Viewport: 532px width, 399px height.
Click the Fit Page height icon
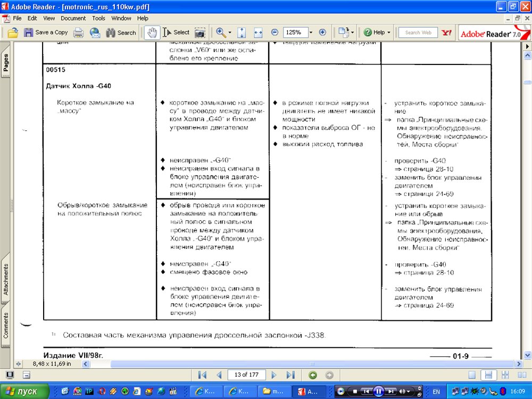click(242, 32)
